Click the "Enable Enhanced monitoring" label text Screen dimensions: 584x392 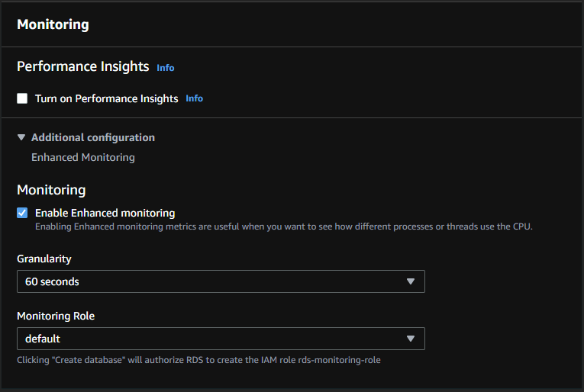[x=105, y=213]
